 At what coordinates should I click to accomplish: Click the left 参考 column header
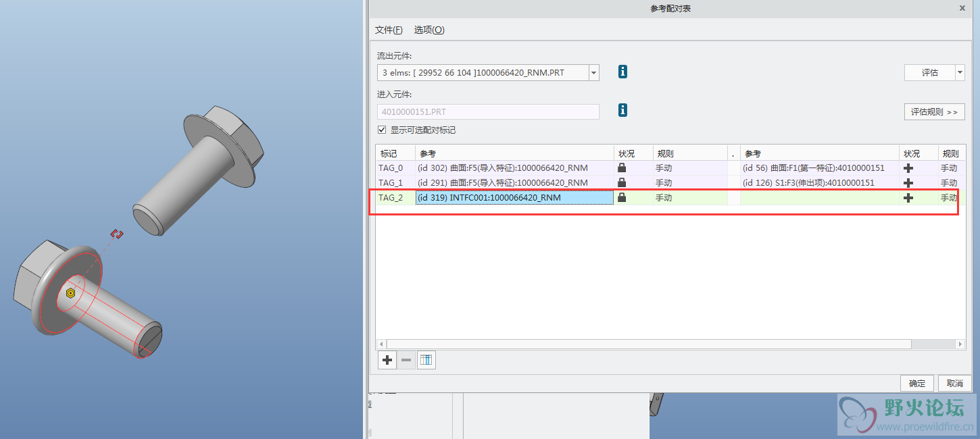514,153
